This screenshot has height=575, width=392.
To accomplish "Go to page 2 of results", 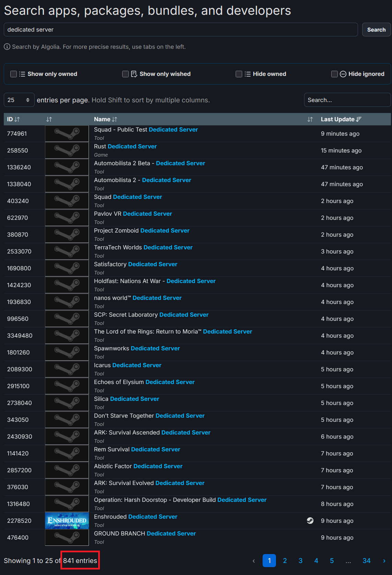I will click(285, 561).
